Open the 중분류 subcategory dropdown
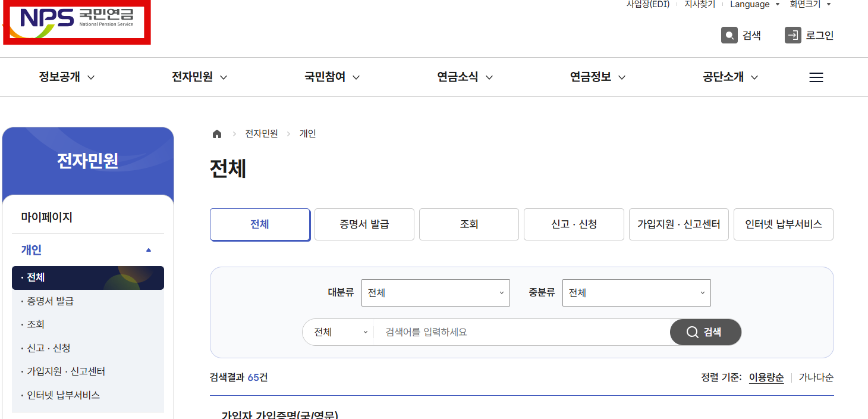The image size is (868, 419). tap(636, 292)
